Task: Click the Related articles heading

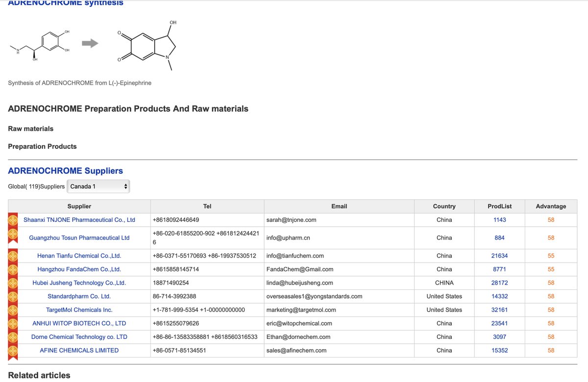Action: pyautogui.click(x=39, y=375)
